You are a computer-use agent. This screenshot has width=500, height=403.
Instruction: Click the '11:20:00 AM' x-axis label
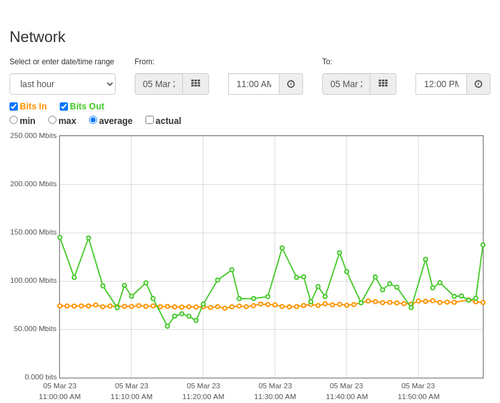203,397
